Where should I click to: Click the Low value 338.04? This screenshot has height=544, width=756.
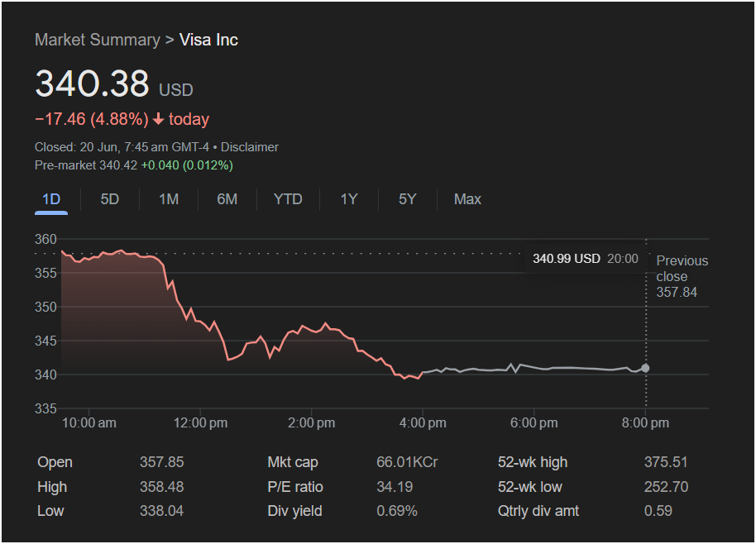coord(161,511)
